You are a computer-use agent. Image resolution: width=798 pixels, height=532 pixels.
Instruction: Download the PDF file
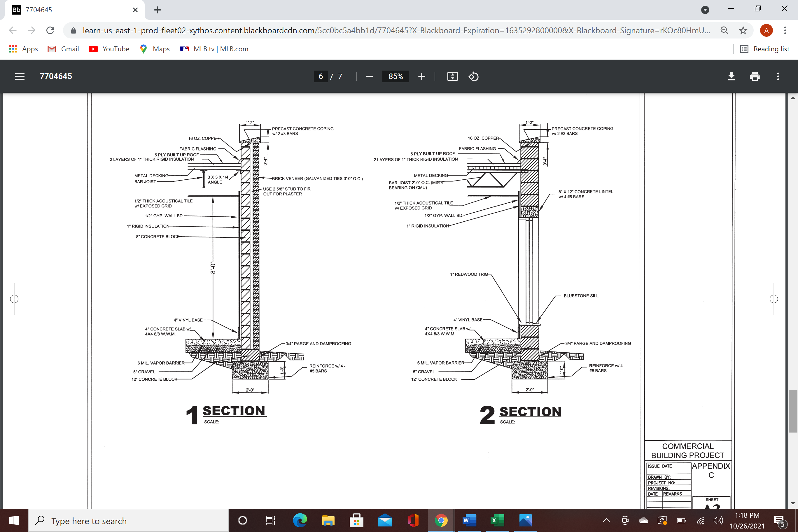pyautogui.click(x=731, y=76)
